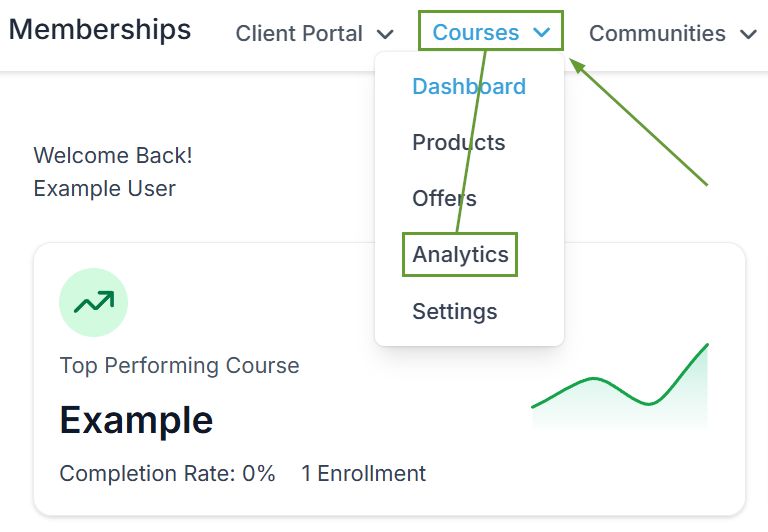768x532 pixels.
Task: Collapse the Courses dropdown menu
Action: click(491, 32)
